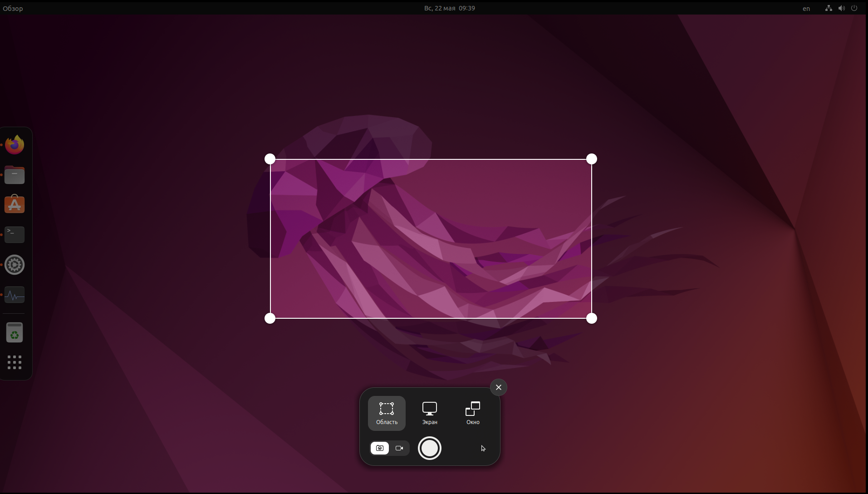This screenshot has width=868, height=494.
Task: Open the gear-with-play-arrow app in dock
Action: pyautogui.click(x=15, y=265)
